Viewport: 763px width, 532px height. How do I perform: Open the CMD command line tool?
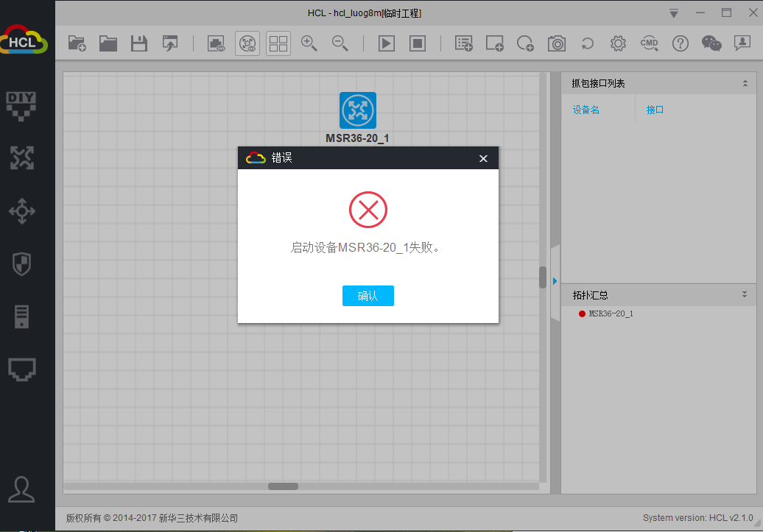tap(649, 43)
